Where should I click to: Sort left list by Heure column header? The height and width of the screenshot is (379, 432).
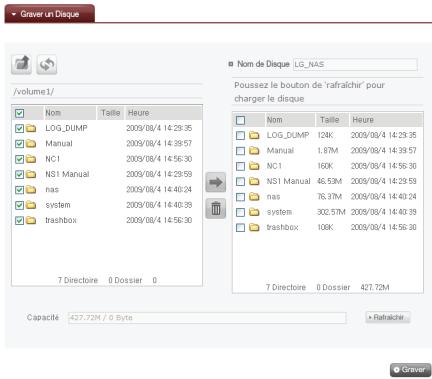163,113
